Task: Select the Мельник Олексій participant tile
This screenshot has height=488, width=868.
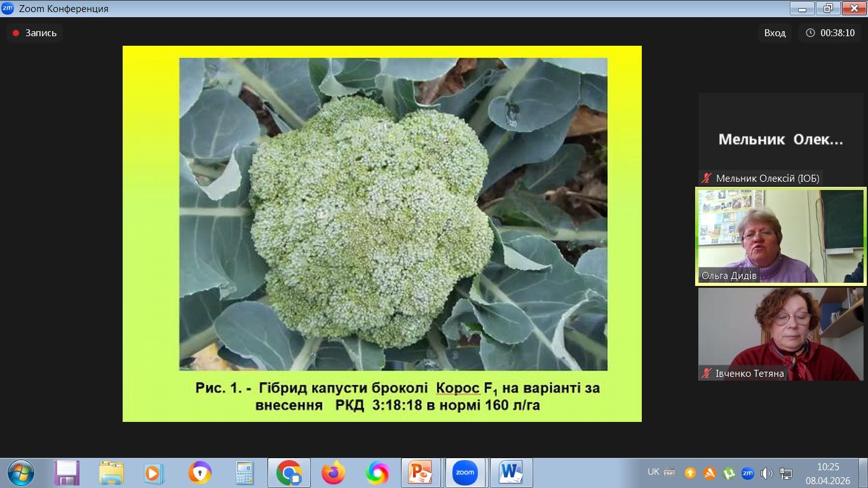Action: coord(780,139)
